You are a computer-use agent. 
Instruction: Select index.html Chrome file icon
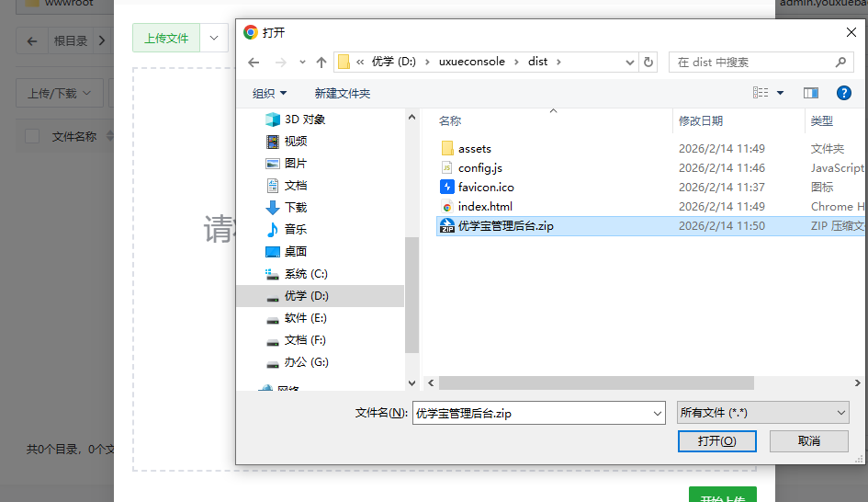(x=447, y=207)
